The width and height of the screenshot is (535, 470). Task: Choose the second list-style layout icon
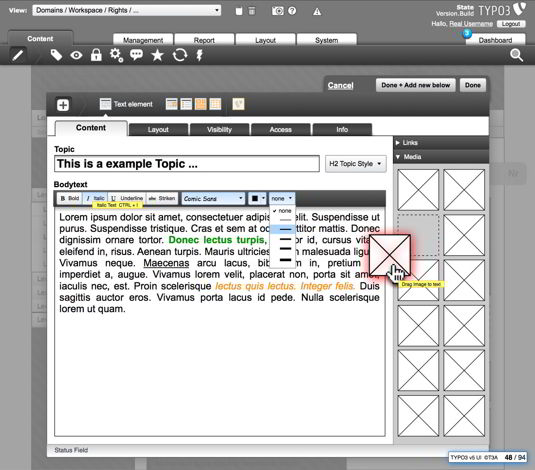tap(186, 104)
